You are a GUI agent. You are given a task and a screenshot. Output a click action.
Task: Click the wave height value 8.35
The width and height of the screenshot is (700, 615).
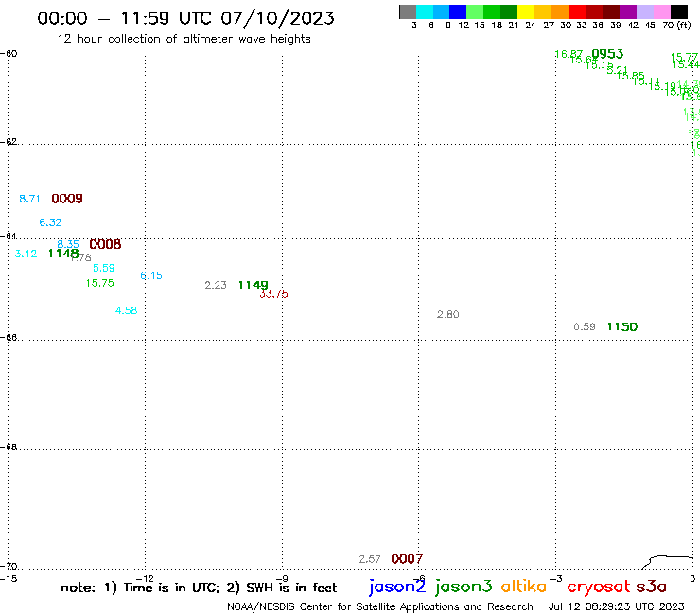[x=68, y=244]
